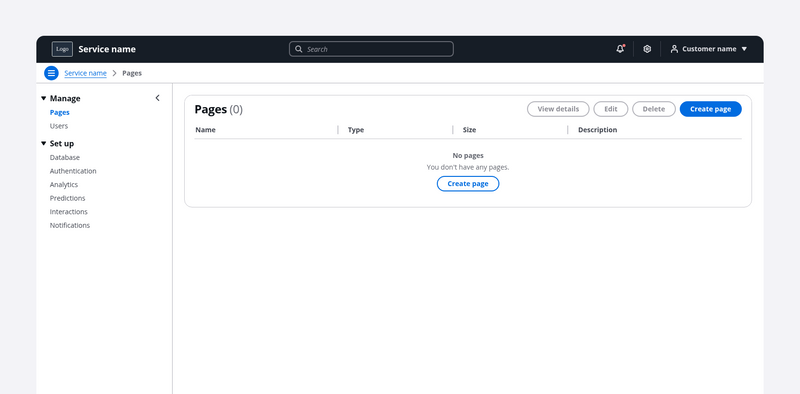Open the Database setup item
800x394 pixels.
(x=65, y=157)
